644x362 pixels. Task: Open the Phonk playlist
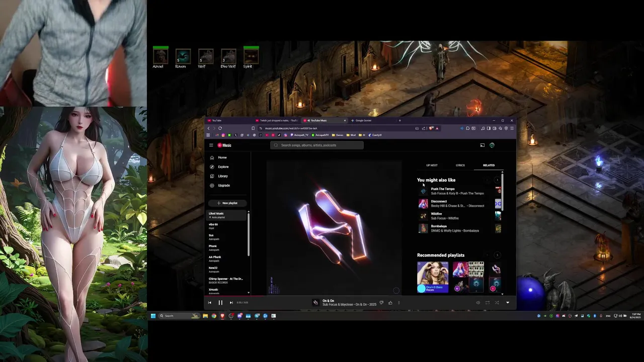(226, 248)
